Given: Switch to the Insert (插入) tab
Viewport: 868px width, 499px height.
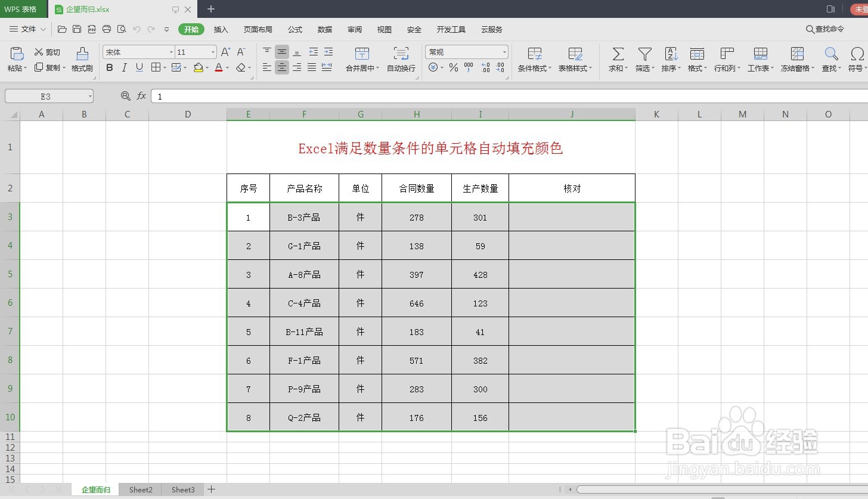Looking at the screenshot, I should (x=221, y=29).
